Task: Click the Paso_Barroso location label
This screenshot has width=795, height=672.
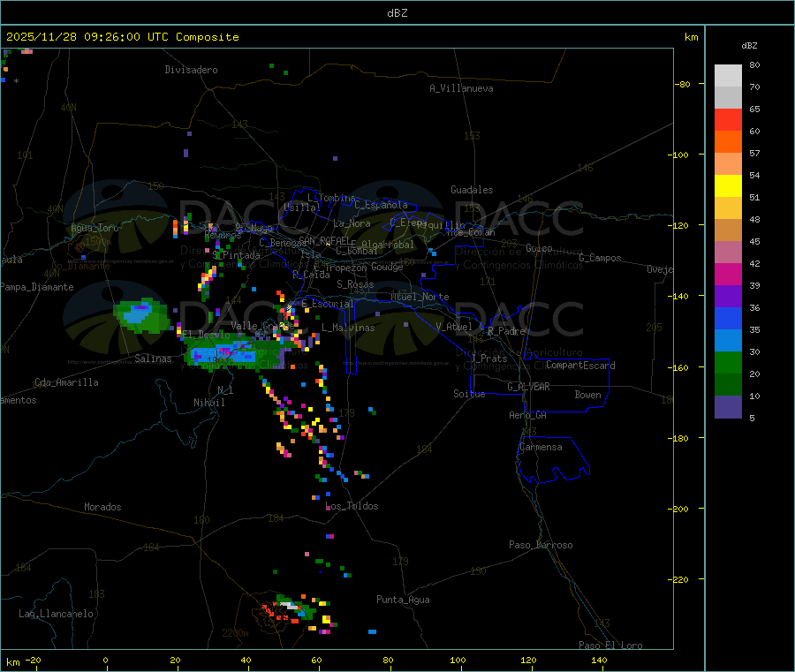Action: [x=541, y=545]
